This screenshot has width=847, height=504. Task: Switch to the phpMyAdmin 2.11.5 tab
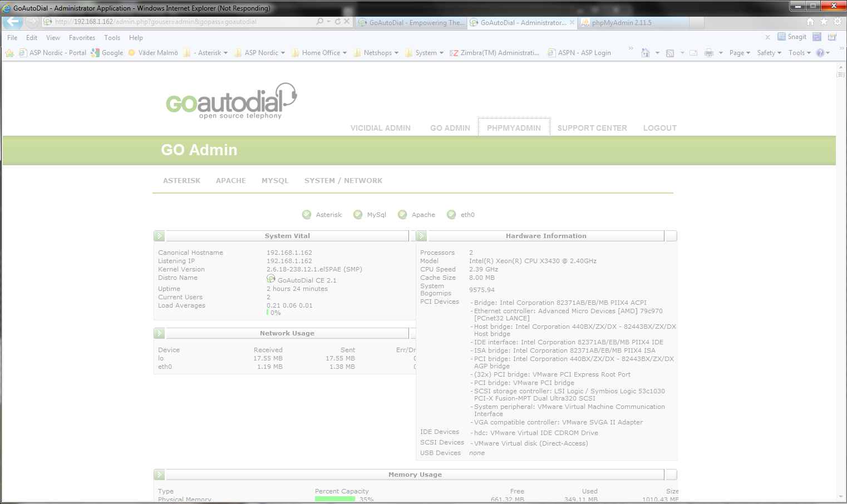(634, 22)
